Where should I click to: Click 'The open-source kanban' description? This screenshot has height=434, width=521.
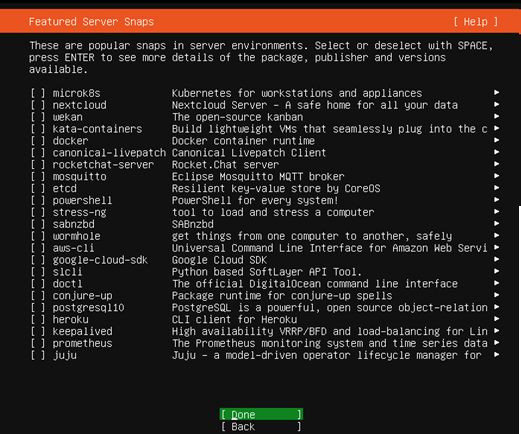coord(237,117)
